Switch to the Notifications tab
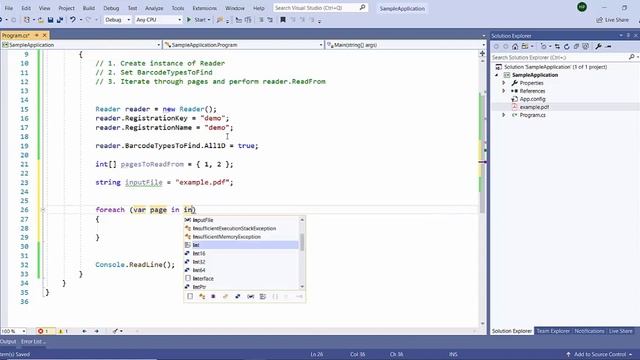 [x=589, y=331]
